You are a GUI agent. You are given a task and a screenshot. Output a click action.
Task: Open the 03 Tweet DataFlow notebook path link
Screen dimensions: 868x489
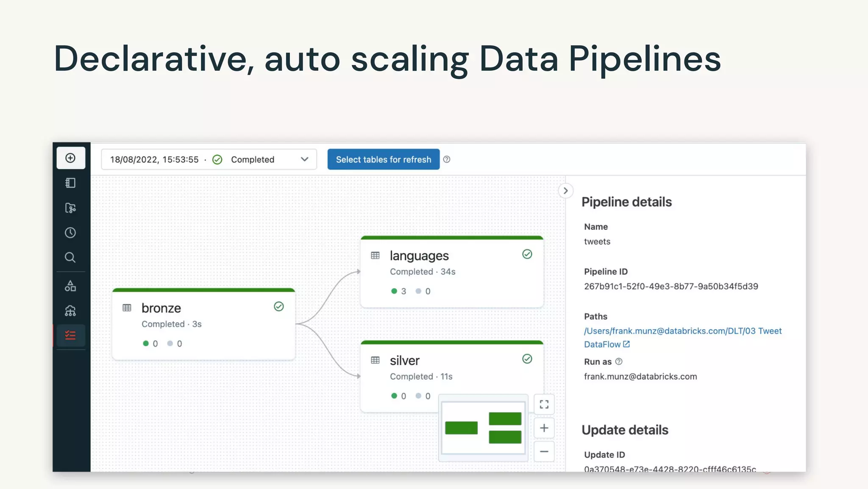[683, 338]
